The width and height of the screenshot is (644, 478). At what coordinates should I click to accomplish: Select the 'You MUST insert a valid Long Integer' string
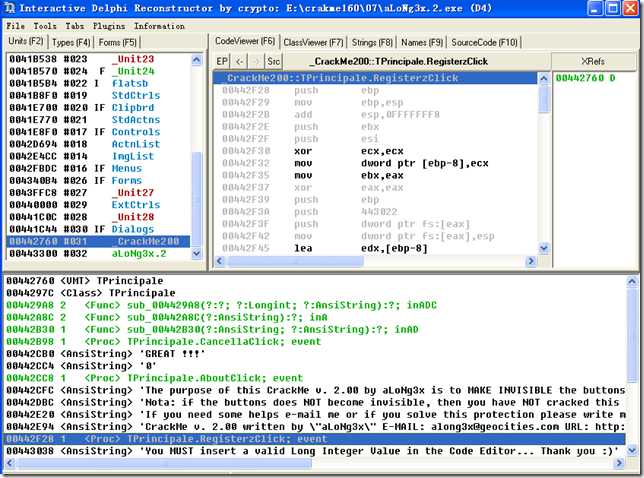point(315,451)
